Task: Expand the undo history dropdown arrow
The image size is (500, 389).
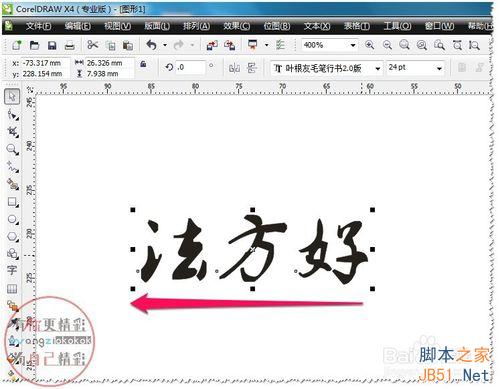Action: 165,45
